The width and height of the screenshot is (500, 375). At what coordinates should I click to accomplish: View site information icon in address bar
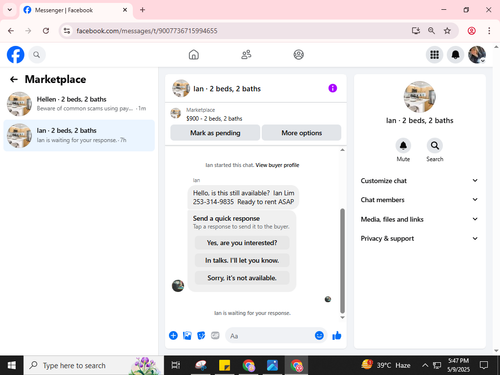[x=67, y=31]
